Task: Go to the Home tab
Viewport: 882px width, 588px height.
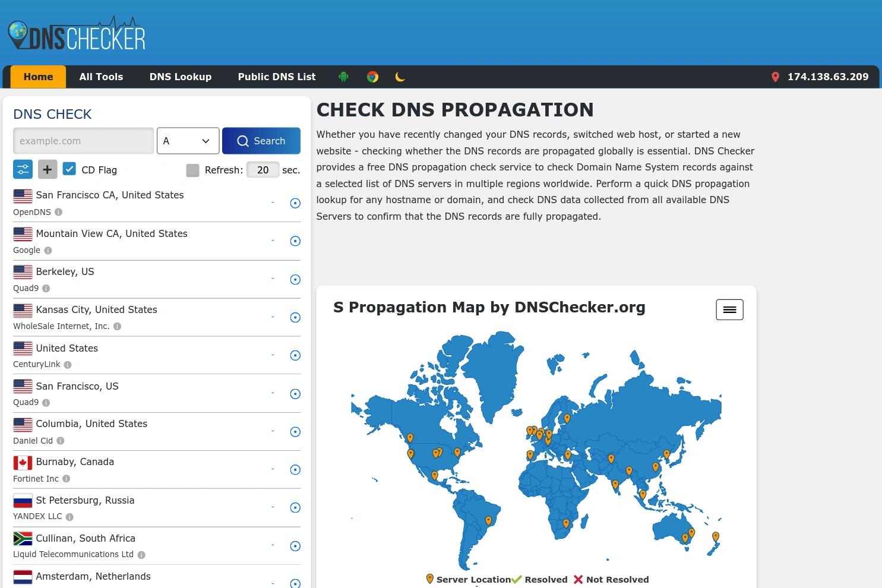Action: tap(38, 77)
